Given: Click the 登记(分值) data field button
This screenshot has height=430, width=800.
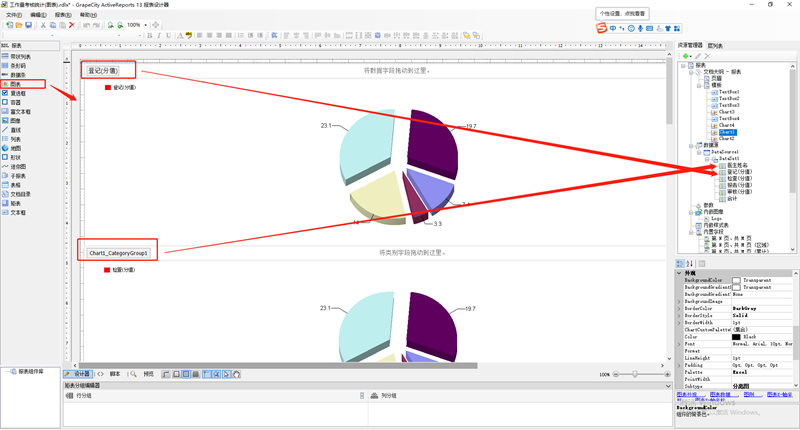Looking at the screenshot, I should coord(103,70).
